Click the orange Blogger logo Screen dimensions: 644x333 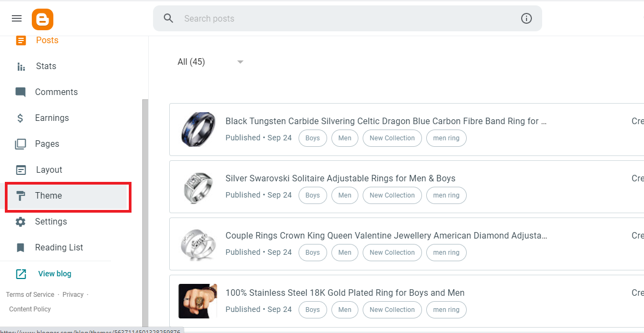pyautogui.click(x=43, y=19)
